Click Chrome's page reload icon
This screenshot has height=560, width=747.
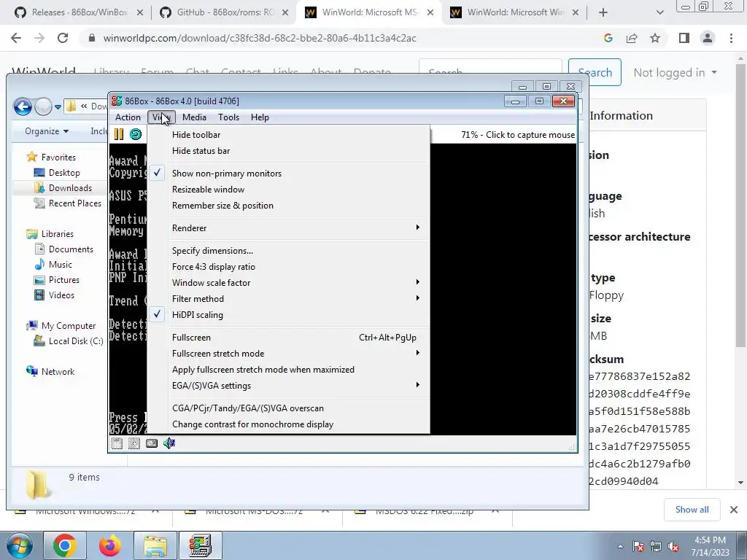point(63,38)
